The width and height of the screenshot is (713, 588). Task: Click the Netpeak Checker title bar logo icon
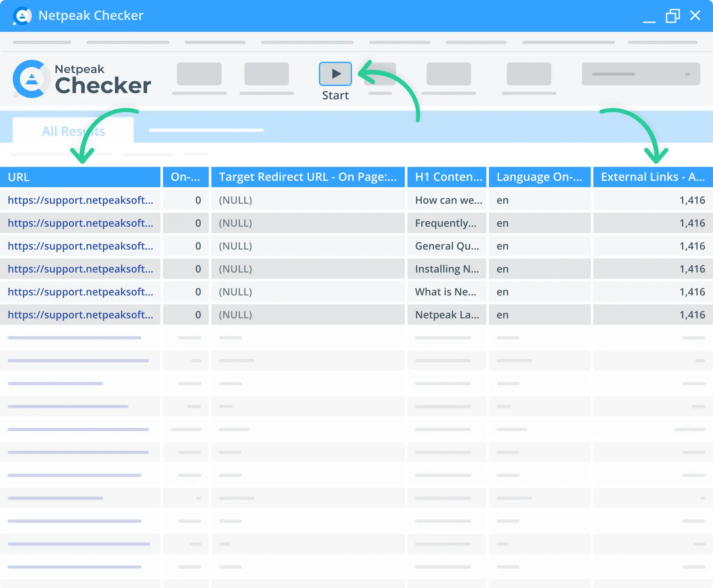(22, 16)
